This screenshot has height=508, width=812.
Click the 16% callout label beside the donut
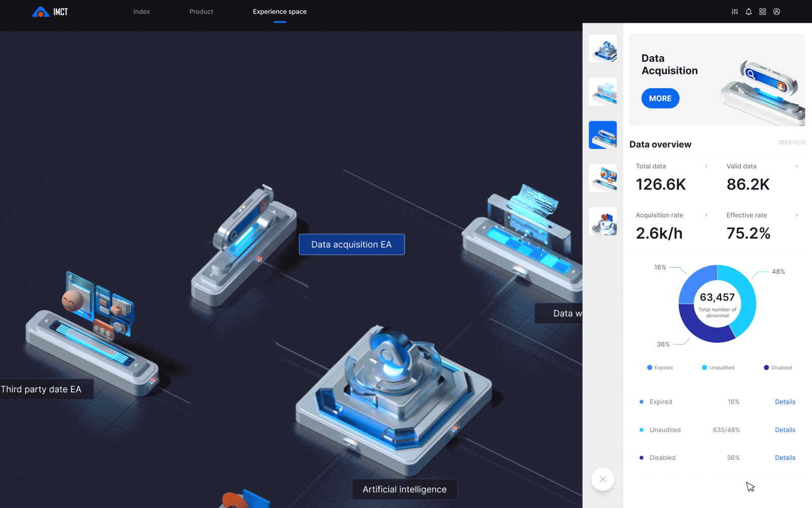[660, 267]
